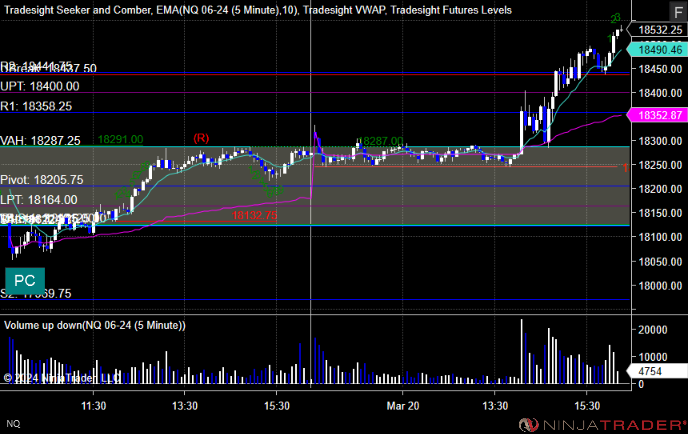The height and width of the screenshot is (434, 688).
Task: Click the 18100.00 price axis label
Action: pos(660,237)
